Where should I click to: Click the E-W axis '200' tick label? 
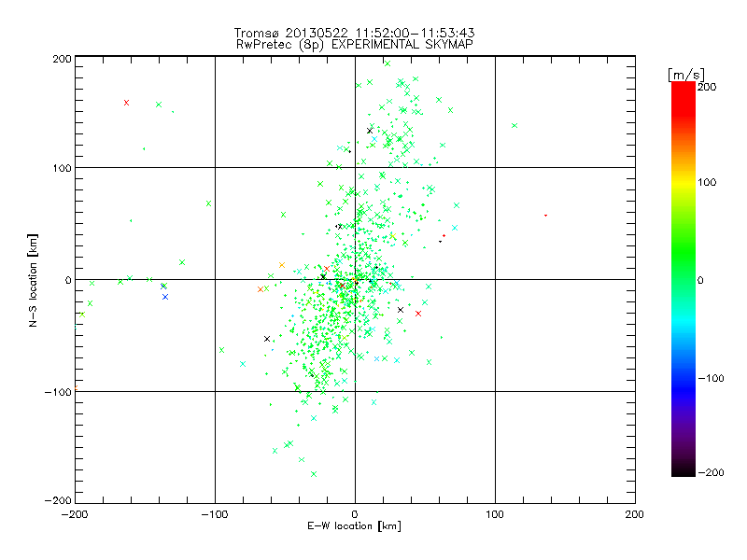(635, 514)
